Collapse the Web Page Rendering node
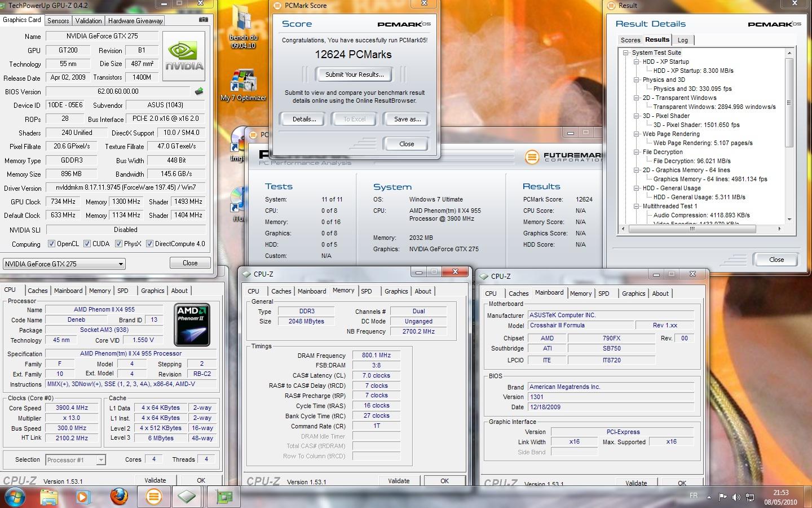 point(637,134)
